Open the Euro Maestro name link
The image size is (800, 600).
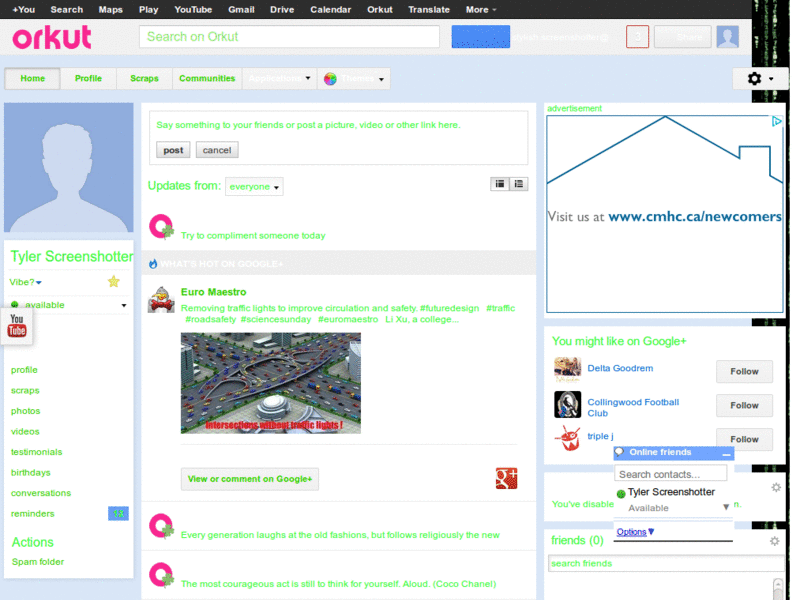click(x=214, y=292)
